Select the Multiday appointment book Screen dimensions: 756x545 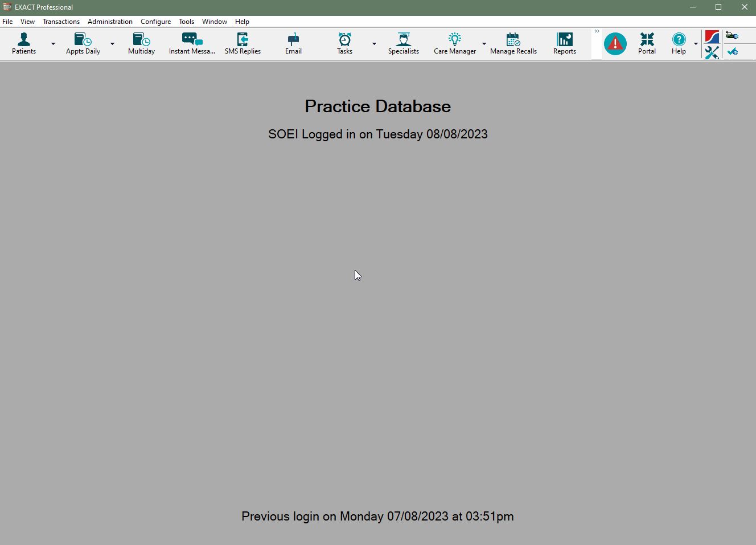pyautogui.click(x=141, y=43)
